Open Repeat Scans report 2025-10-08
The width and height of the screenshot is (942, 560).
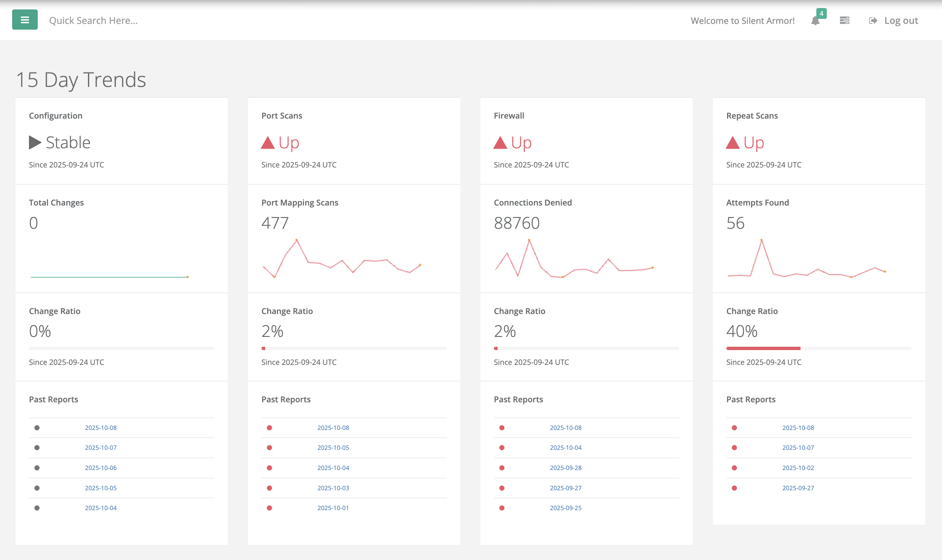[798, 428]
